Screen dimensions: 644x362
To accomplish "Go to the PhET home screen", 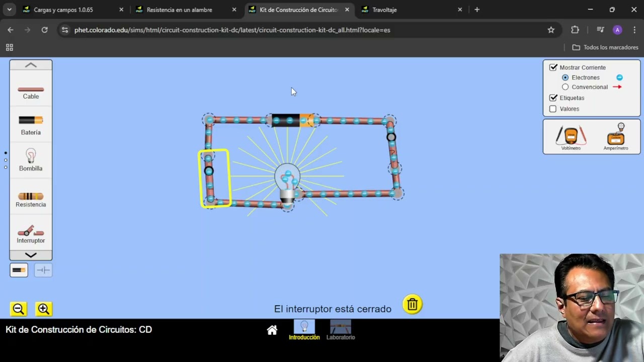I will click(x=272, y=330).
